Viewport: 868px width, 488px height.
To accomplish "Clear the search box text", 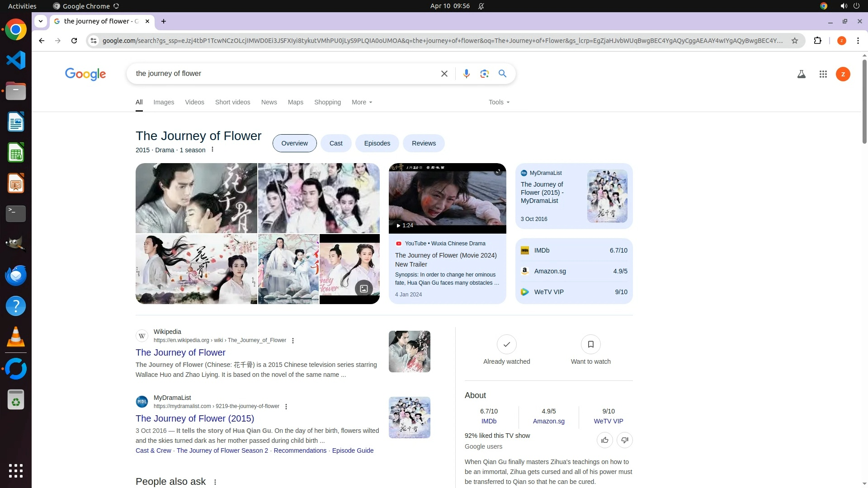I will [444, 74].
